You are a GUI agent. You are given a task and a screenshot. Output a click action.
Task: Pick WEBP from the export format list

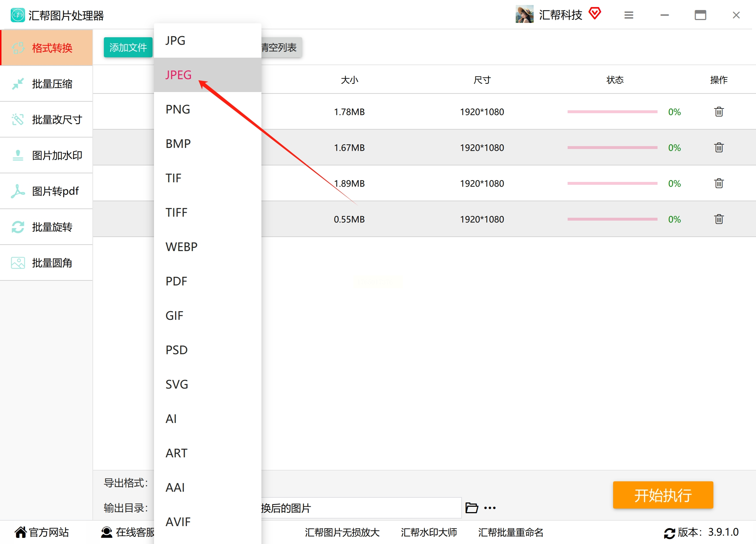coord(181,247)
